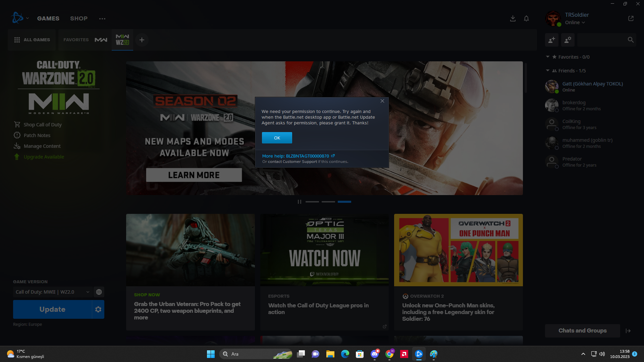Pause the banner carousel
This screenshot has width=644, height=362.
coord(299,202)
